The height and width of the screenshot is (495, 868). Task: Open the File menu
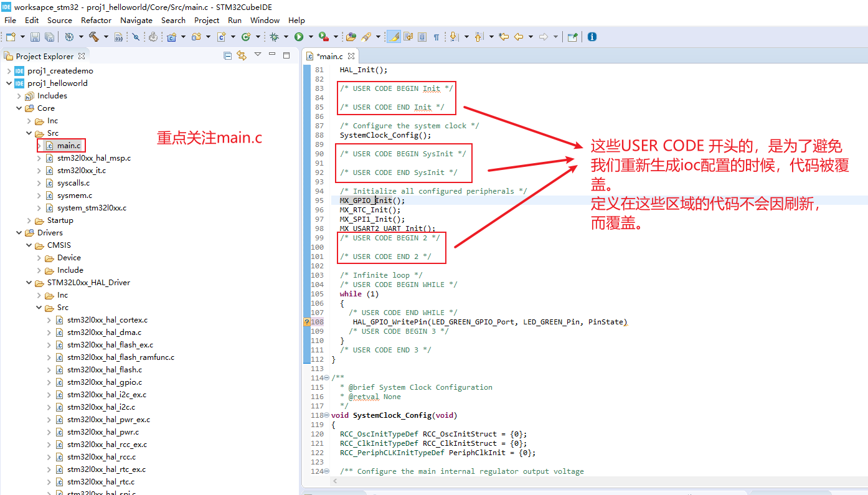tap(10, 20)
